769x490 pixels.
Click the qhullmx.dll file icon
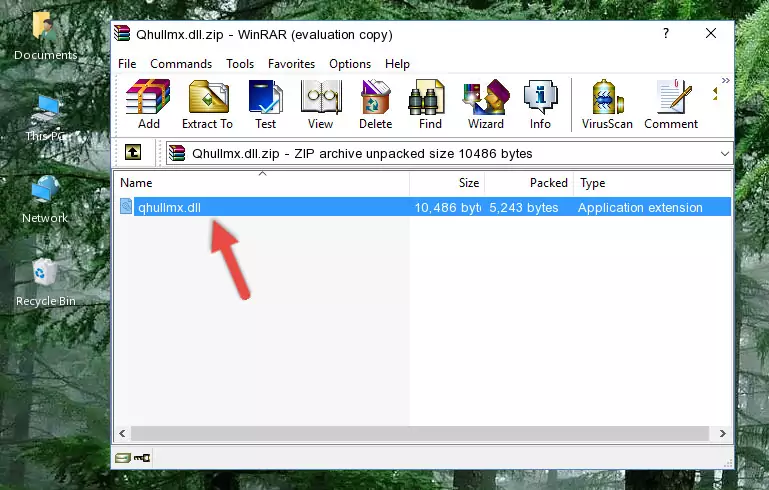tap(126, 206)
